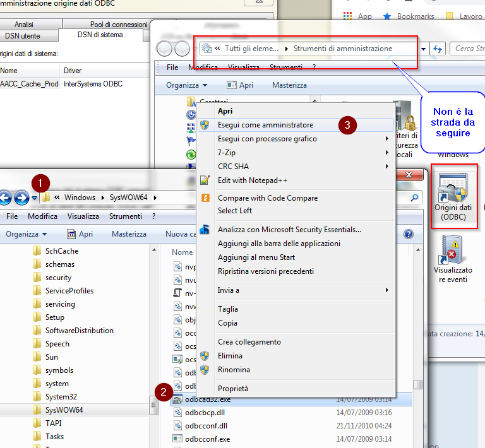The width and height of the screenshot is (485, 448).
Task: Click the shield icon beside Rinomina
Action: pyautogui.click(x=205, y=370)
